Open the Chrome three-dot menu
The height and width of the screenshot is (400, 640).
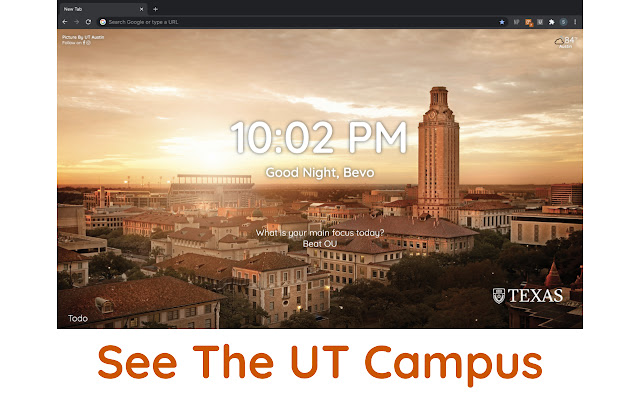(x=575, y=22)
